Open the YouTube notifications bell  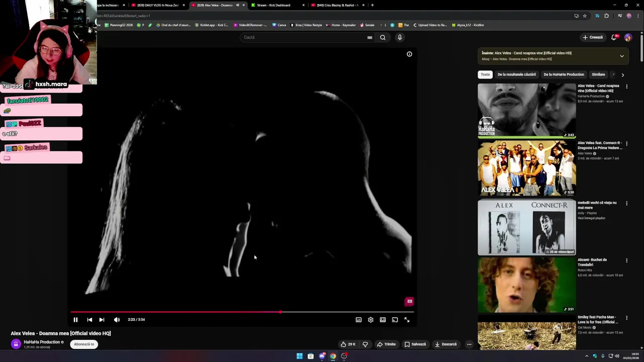click(x=614, y=37)
